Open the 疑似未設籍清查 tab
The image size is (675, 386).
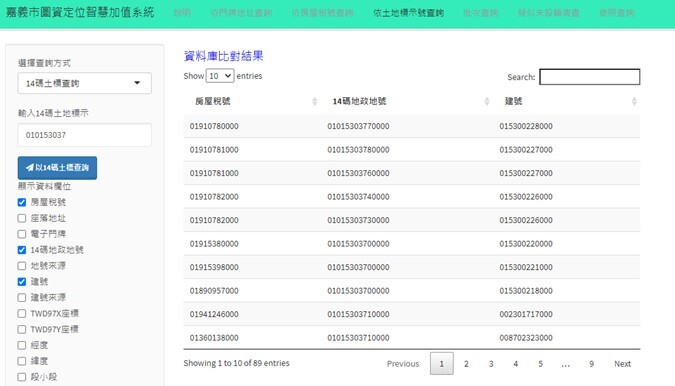click(548, 13)
